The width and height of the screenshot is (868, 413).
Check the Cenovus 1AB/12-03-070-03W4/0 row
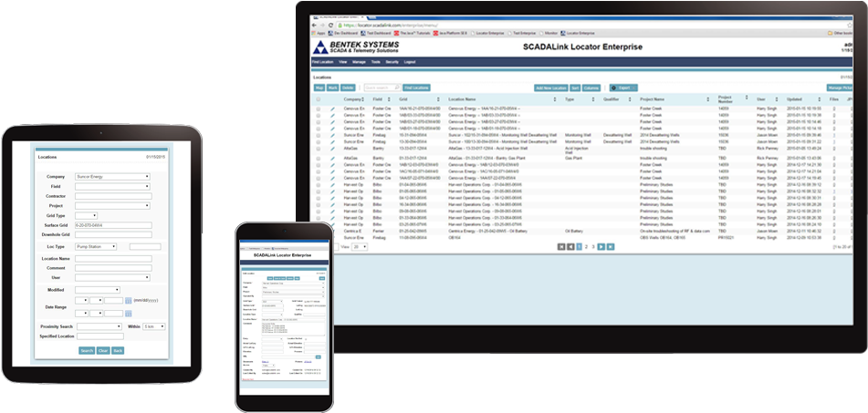click(319, 165)
